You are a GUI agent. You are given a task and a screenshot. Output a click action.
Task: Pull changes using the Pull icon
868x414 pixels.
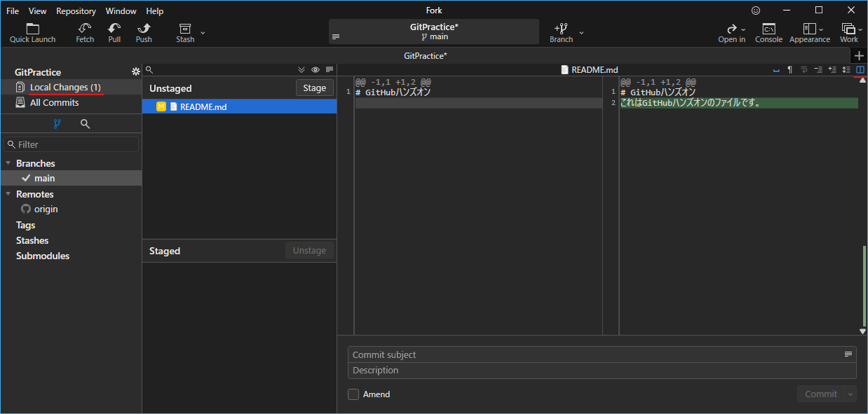114,32
